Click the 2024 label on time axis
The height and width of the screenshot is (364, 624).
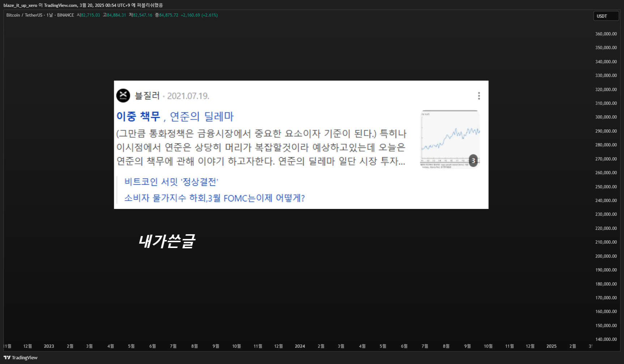point(300,346)
